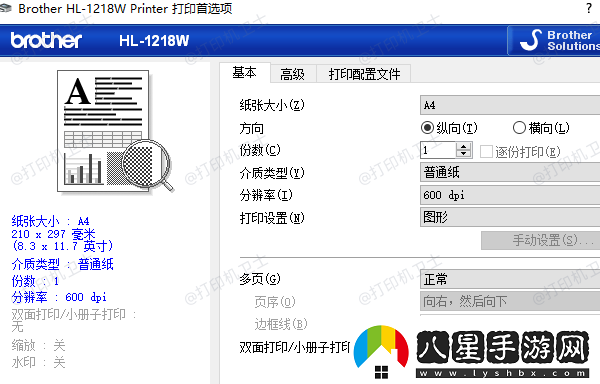
Task: Click the 分辨率 : 600 dpi summary text
Action: click(59, 297)
